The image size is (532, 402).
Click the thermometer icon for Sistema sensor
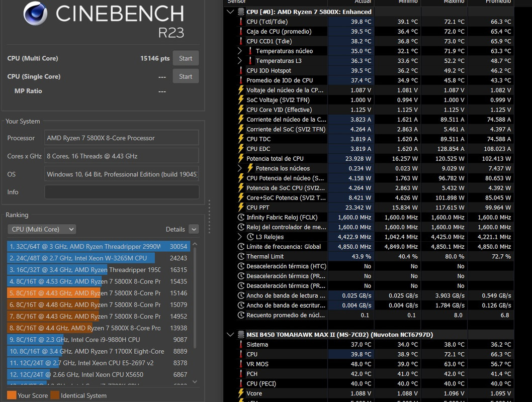tap(241, 344)
